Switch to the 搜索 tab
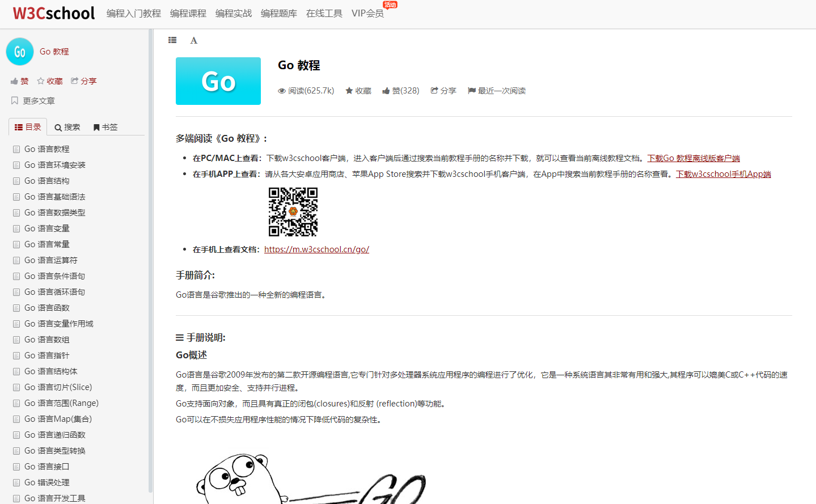The height and width of the screenshot is (504, 816). point(67,127)
